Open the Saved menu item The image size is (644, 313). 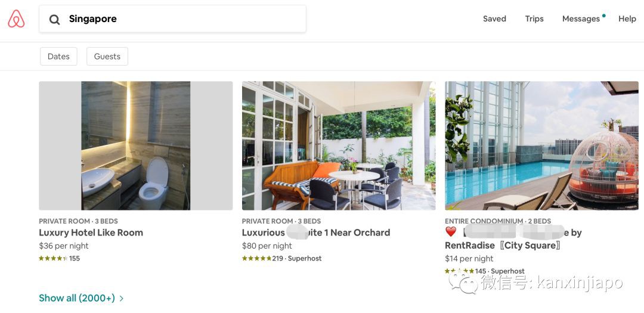point(494,19)
